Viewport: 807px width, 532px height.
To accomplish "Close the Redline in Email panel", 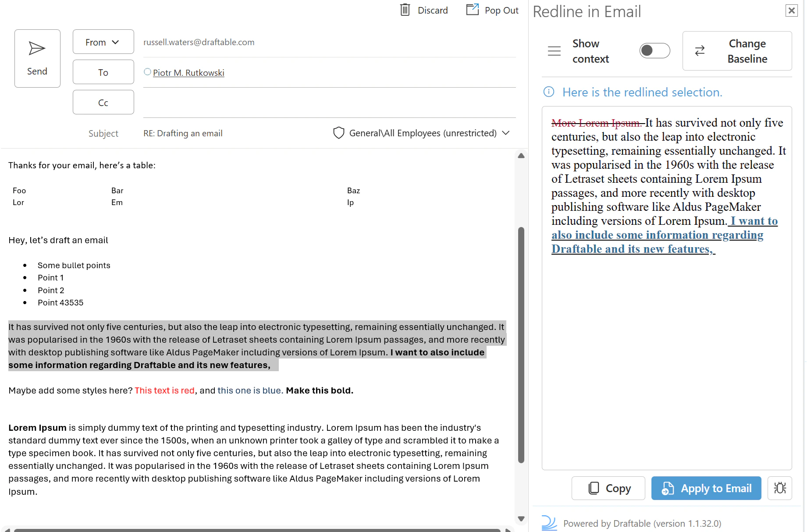I will coord(791,11).
